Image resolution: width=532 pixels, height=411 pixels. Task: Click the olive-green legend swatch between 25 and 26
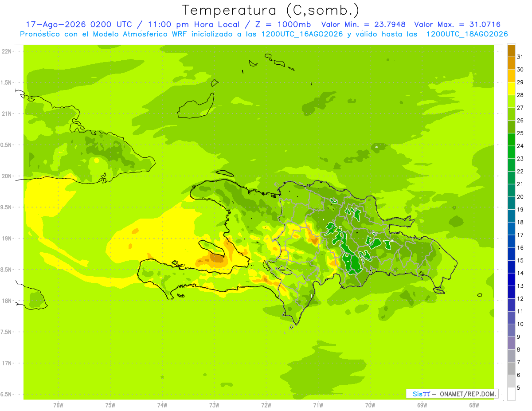click(x=511, y=126)
